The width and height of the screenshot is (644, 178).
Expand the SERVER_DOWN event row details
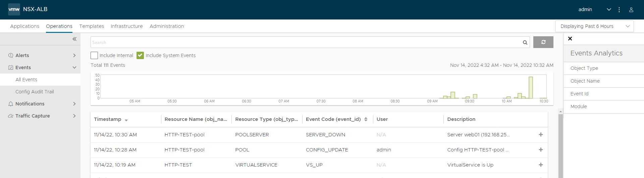541,135
